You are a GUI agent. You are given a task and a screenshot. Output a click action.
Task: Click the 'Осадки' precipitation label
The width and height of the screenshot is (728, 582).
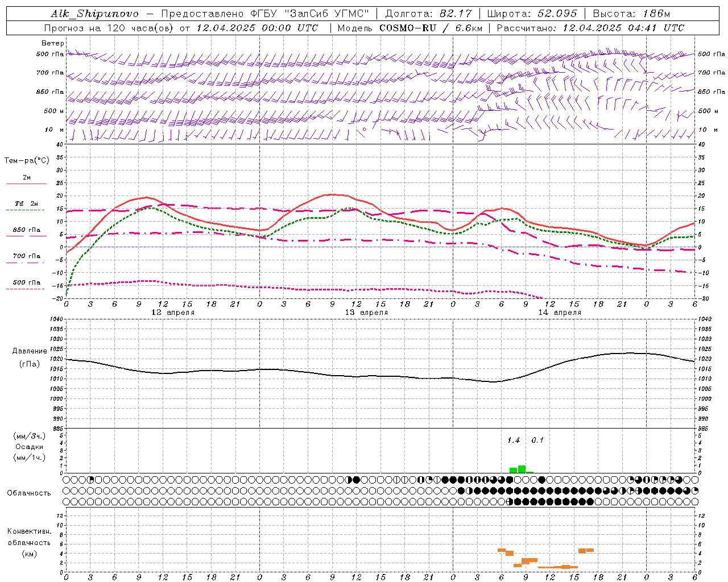tap(30, 447)
